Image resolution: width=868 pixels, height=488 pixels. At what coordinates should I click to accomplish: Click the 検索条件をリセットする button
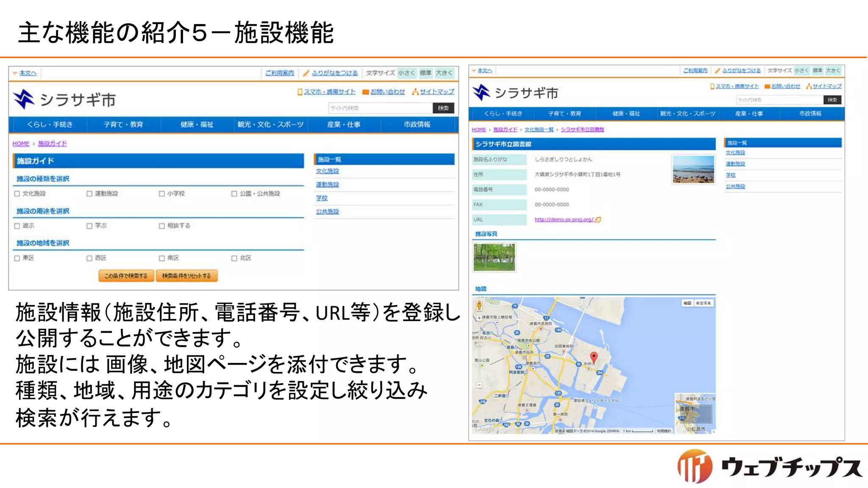[x=186, y=276]
